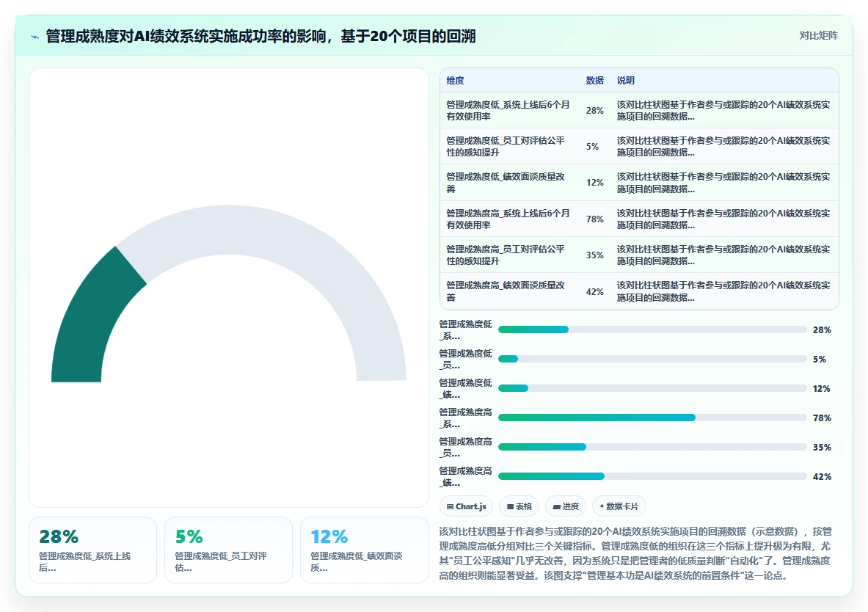Select the 数据卡片 chip

[x=619, y=506]
